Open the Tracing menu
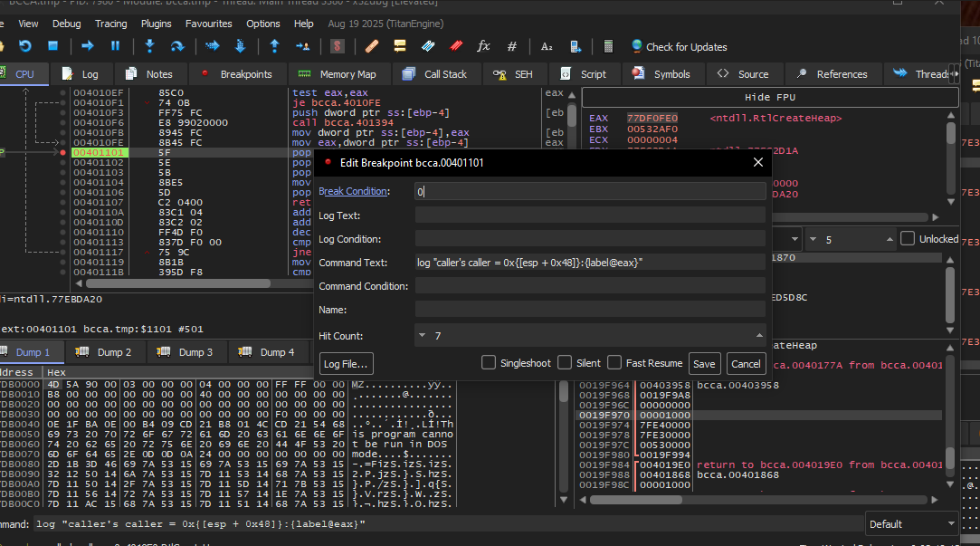 click(x=110, y=24)
